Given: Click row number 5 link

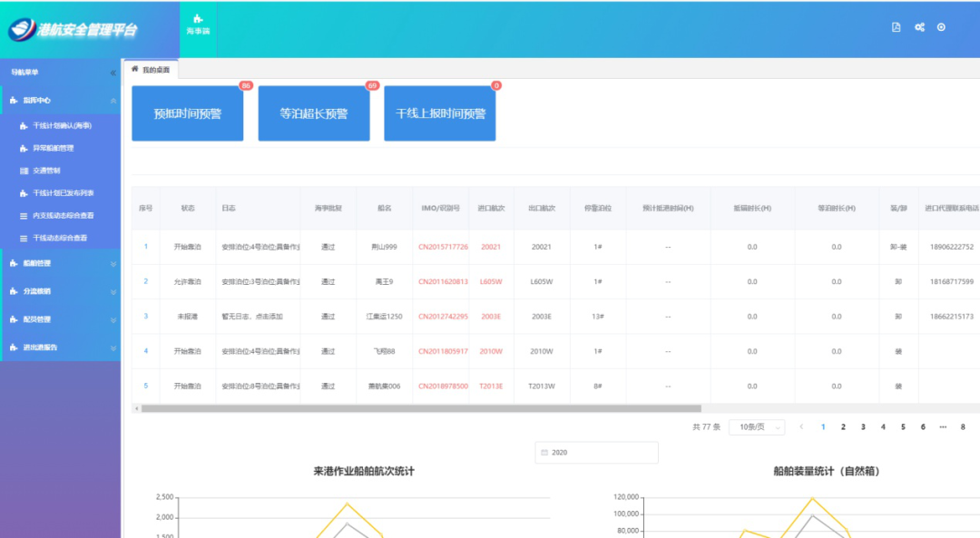Looking at the screenshot, I should click(x=145, y=386).
